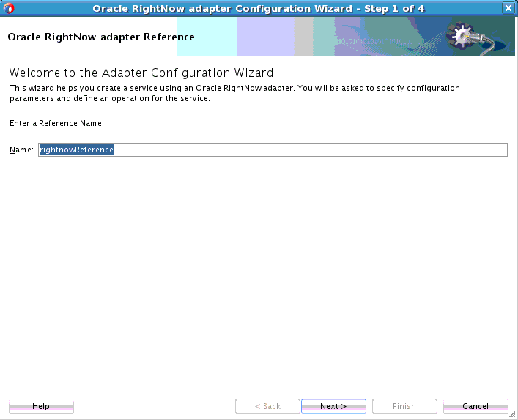Click the window resize grip corner
This screenshot has height=420, width=518.
coord(512,414)
